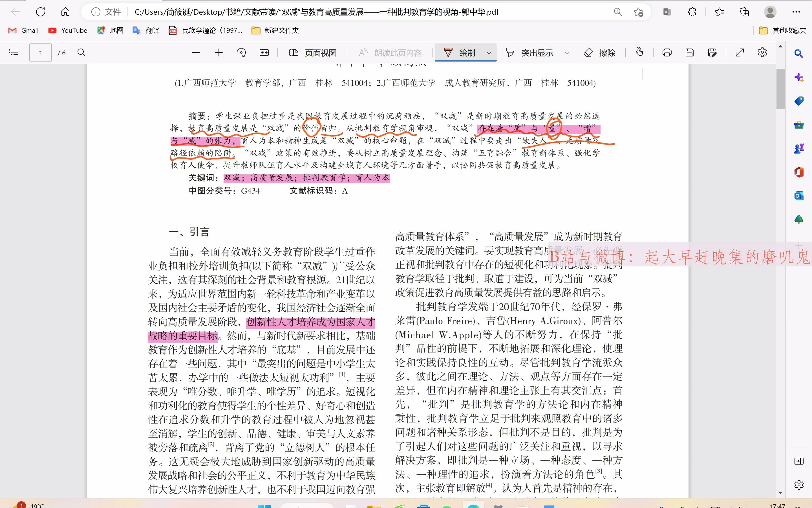Click the PDF vertical scrollbar thumb
Screen dimensions: 812x508
pos(780,89)
